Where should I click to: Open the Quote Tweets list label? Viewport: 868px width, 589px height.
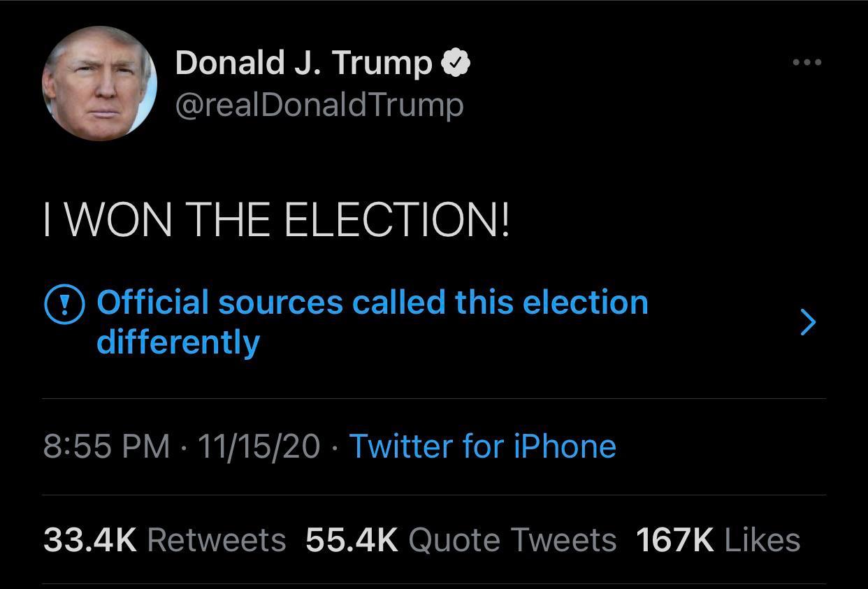[512, 540]
